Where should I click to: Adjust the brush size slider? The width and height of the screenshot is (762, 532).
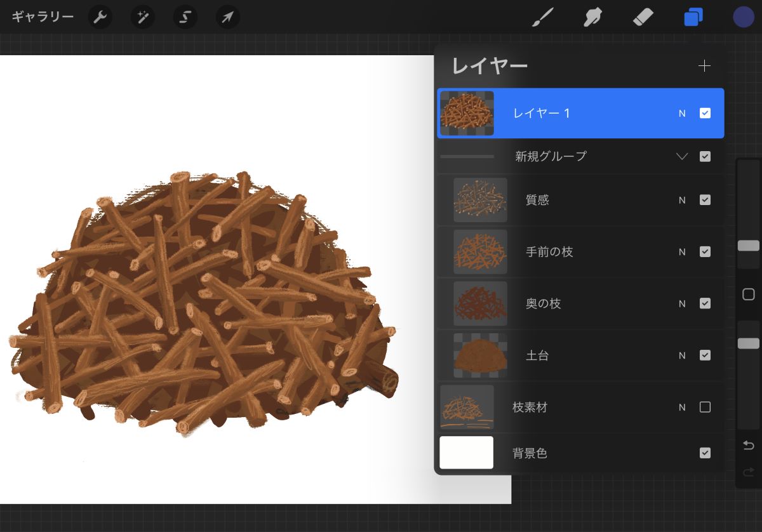click(x=748, y=246)
